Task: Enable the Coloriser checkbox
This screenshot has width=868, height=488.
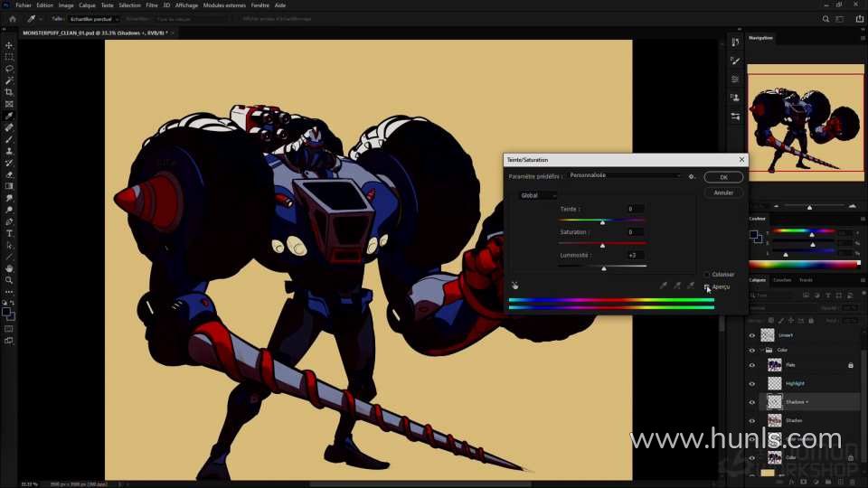Action: 706,275
